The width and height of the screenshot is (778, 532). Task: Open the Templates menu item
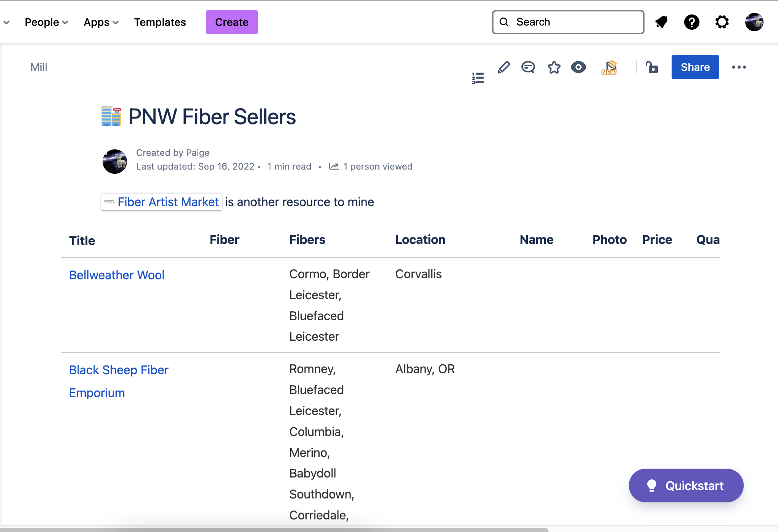(160, 22)
